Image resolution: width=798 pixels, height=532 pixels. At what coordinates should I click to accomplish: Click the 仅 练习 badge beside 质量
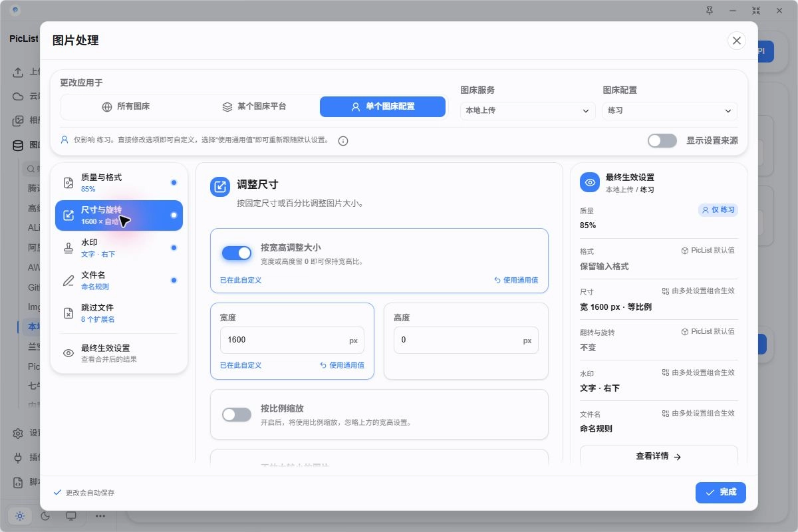[x=718, y=209]
